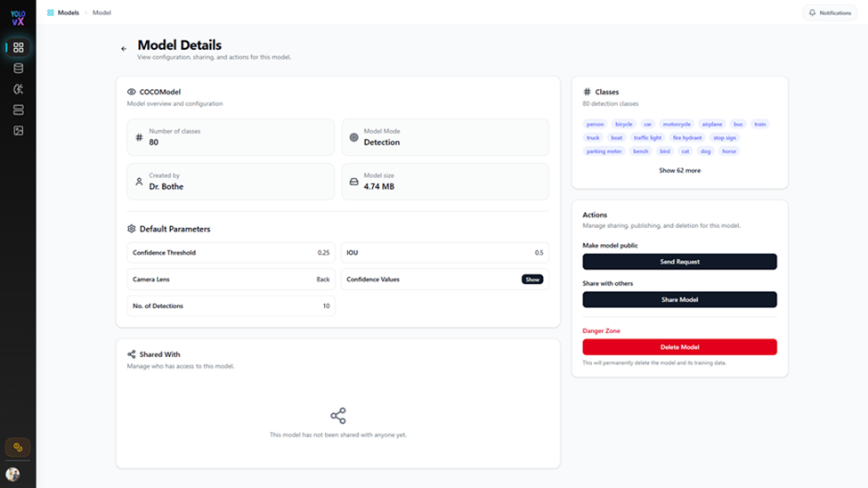Viewport: 868px width, 488px height.
Task: Click the YOLO vX logo
Action: point(18,18)
